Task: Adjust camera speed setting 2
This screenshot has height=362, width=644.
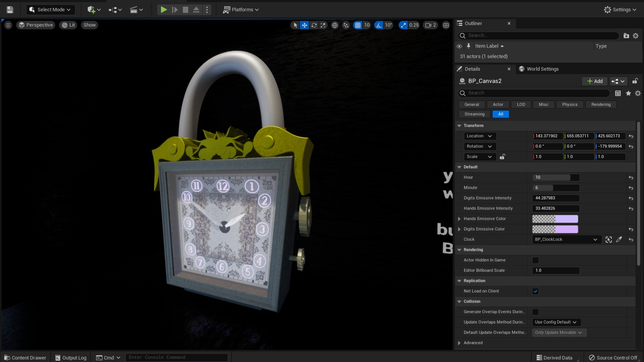Action: (431, 25)
